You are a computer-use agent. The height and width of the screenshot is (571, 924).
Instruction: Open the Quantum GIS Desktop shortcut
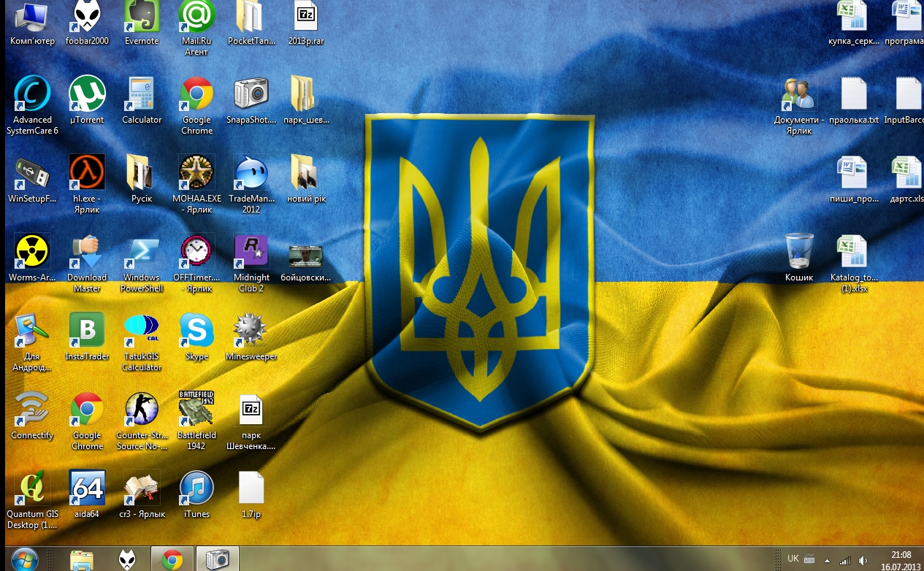(32, 499)
